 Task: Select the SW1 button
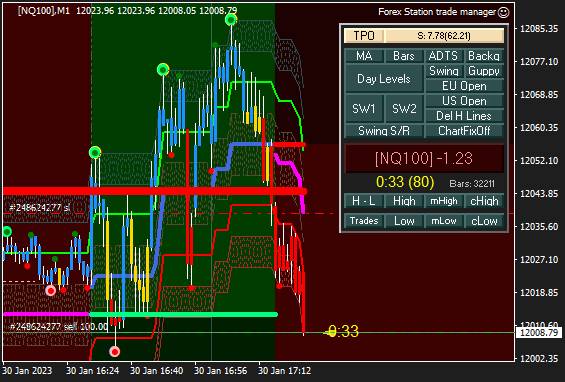pos(364,108)
